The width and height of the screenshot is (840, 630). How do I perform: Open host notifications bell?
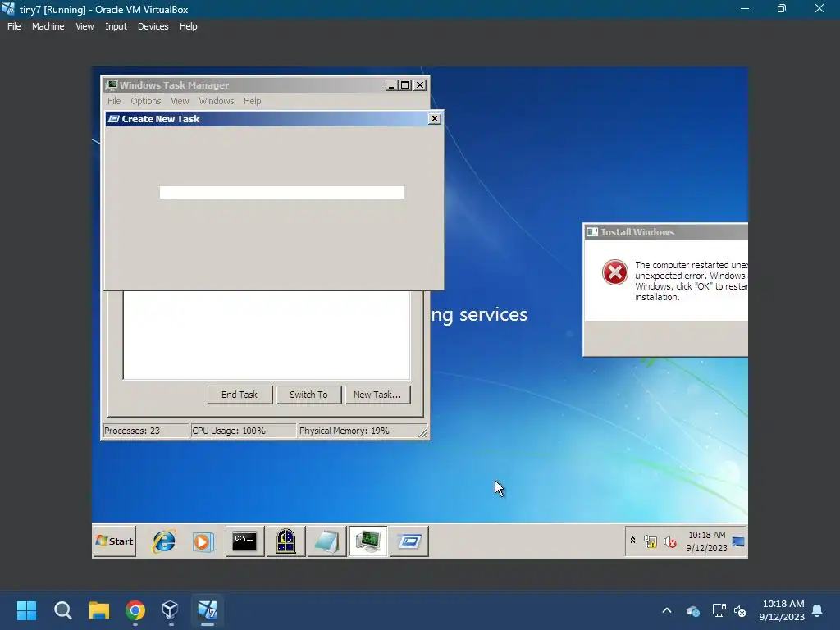818,610
